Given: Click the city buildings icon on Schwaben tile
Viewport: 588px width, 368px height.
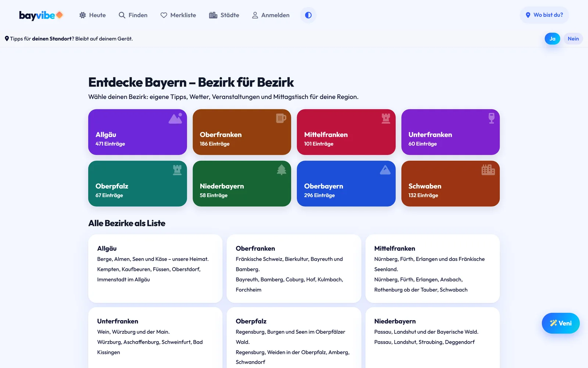Looking at the screenshot, I should 488,170.
